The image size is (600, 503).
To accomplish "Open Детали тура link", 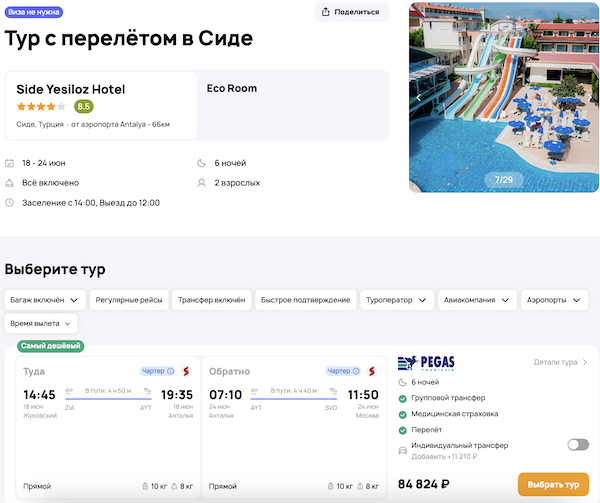I will point(560,362).
